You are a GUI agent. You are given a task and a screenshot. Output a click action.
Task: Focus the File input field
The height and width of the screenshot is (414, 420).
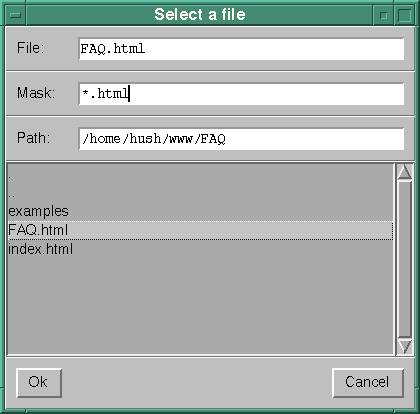[x=241, y=49]
